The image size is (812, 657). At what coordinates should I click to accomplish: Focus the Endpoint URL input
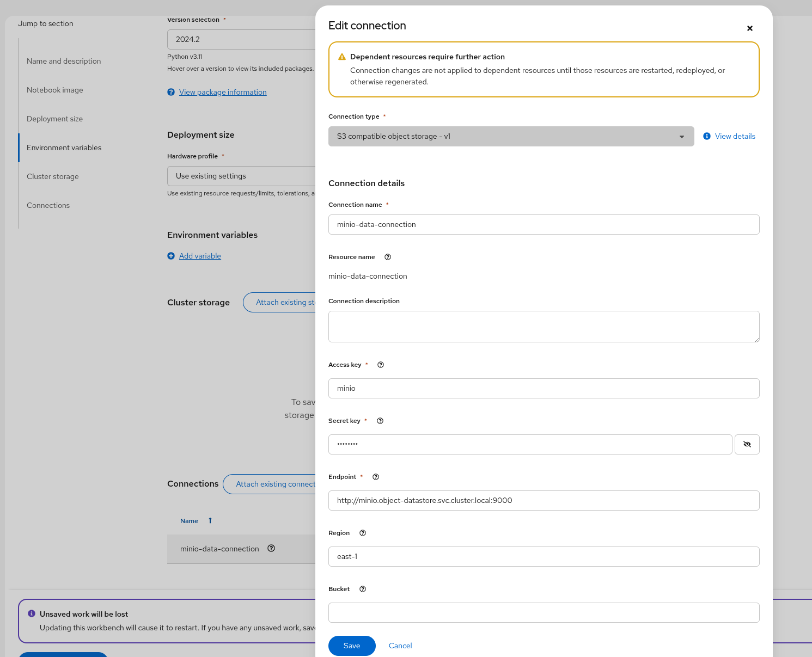[544, 500]
